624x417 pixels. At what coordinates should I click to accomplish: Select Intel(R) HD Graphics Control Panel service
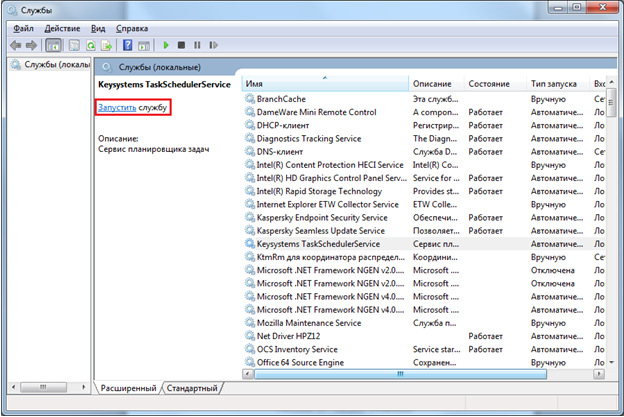pyautogui.click(x=425, y=178)
